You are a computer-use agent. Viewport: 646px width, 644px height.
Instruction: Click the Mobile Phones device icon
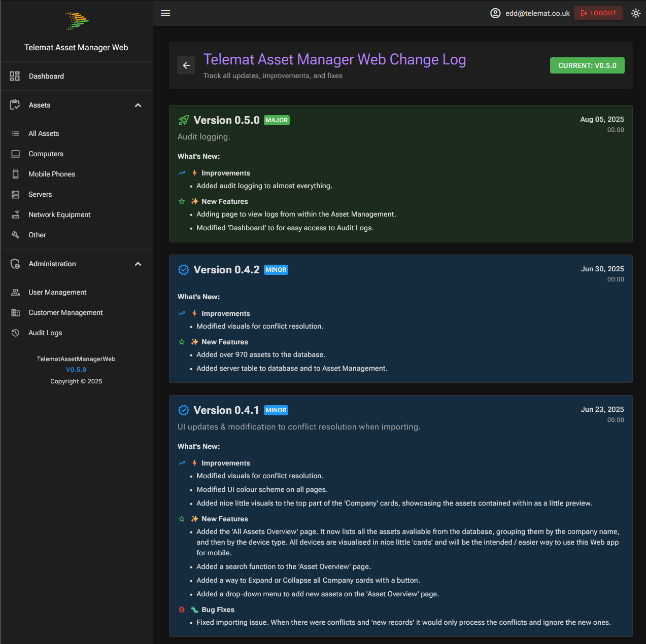point(15,174)
